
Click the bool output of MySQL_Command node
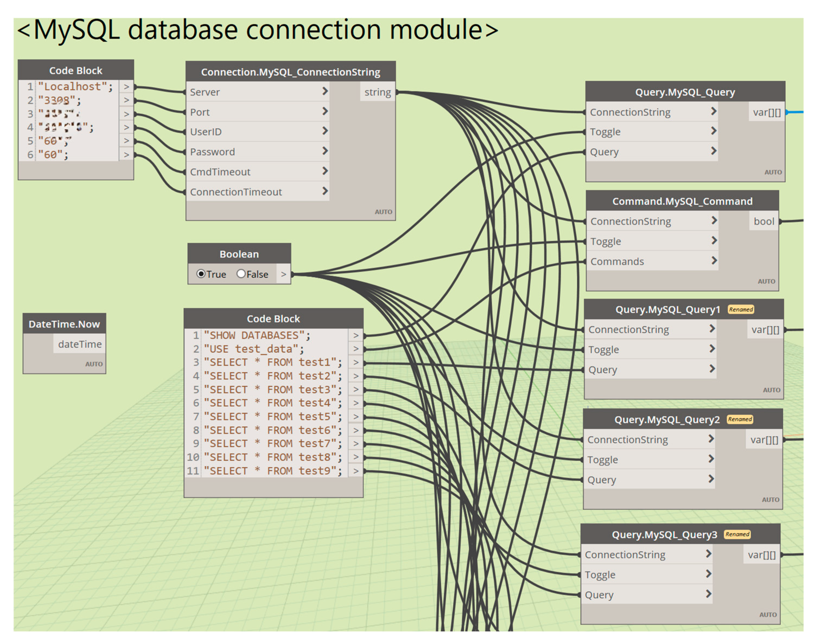[764, 221]
